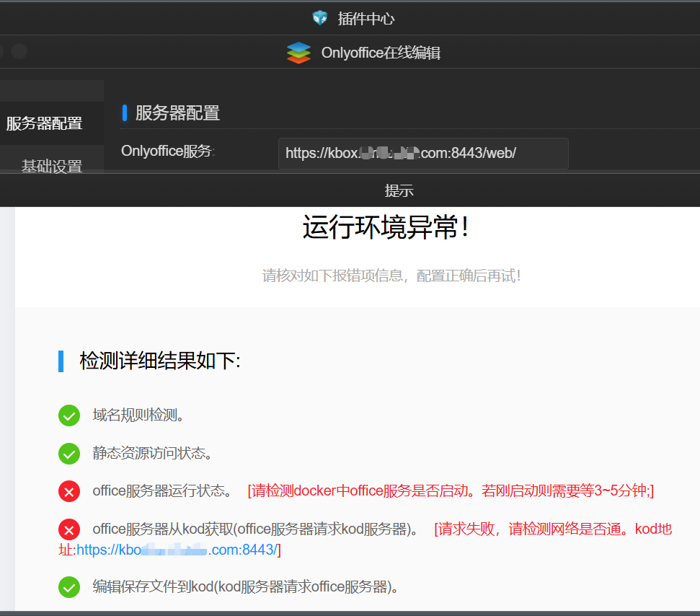Click the 域名规则检测 result text
The width and height of the screenshot is (700, 616).
point(138,415)
